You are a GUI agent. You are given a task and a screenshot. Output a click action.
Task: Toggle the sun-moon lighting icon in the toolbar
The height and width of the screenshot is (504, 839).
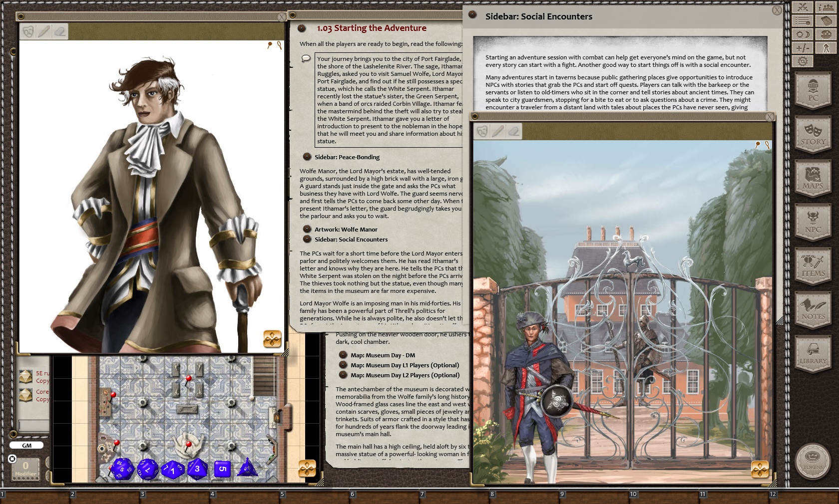click(x=802, y=34)
